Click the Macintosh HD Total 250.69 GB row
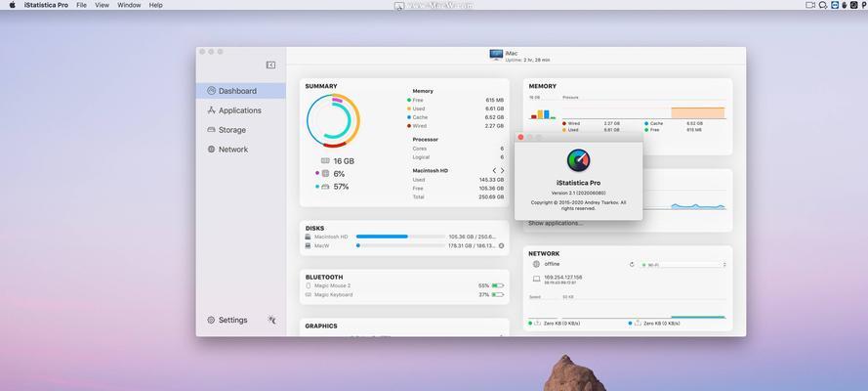The width and height of the screenshot is (868, 391). 459,196
